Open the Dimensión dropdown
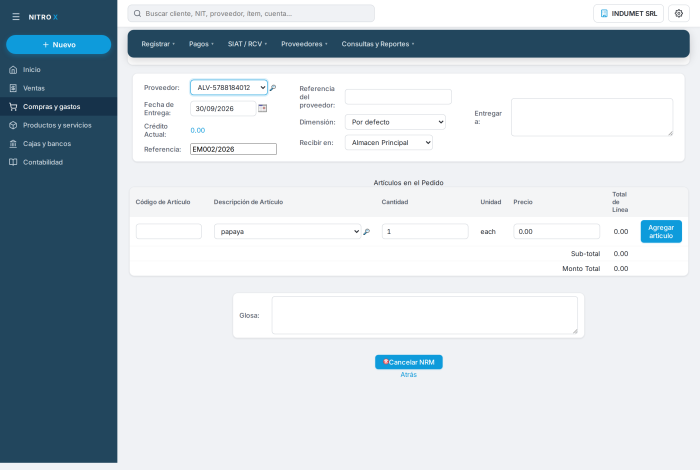 [x=395, y=122]
